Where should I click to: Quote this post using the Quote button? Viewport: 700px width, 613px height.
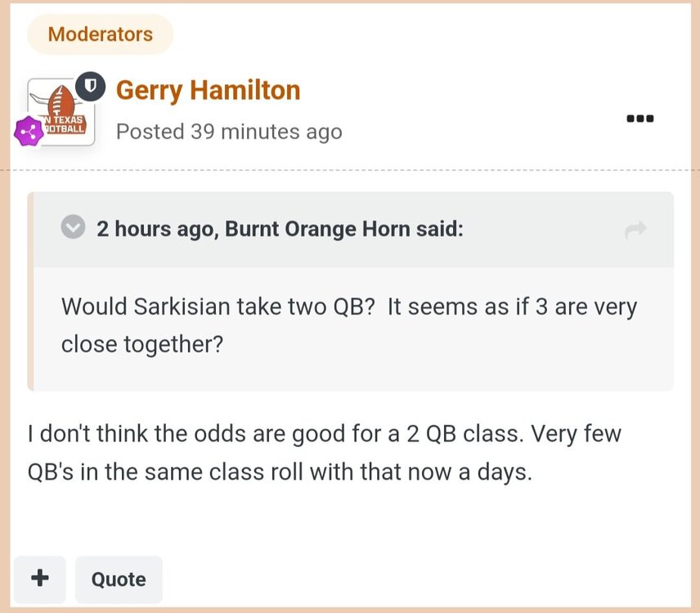118,579
